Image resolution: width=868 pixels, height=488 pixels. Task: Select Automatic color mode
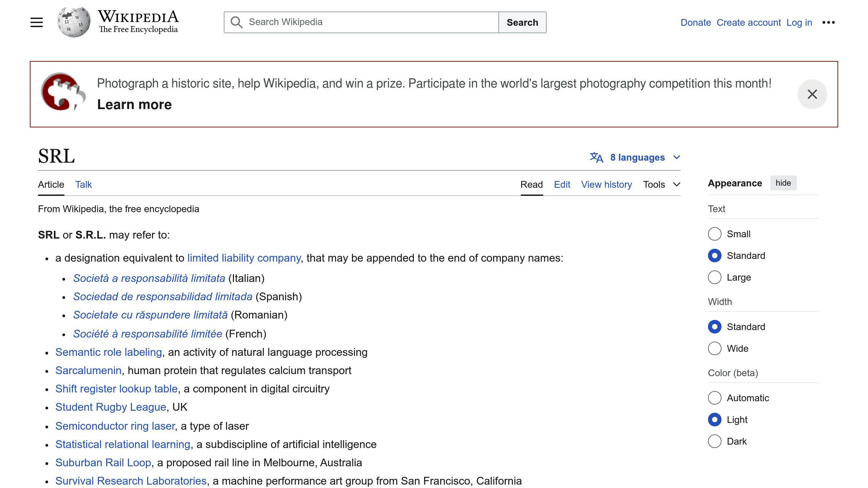click(x=714, y=398)
